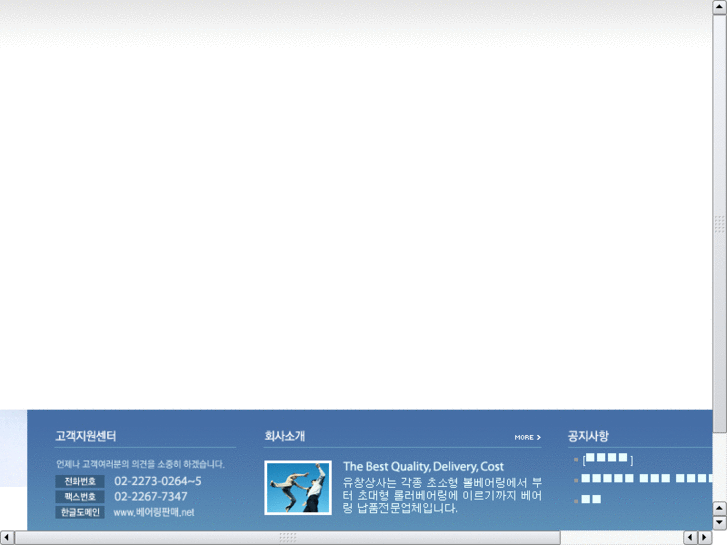727x545 pixels.
Task: Click the www.베어링판매.net domain link
Action: click(153, 512)
